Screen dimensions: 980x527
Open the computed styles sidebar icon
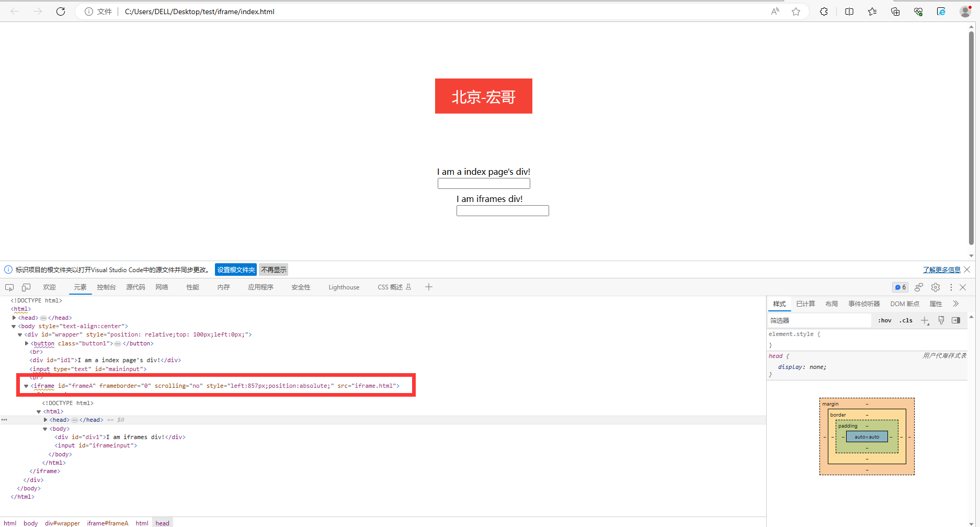(956, 320)
